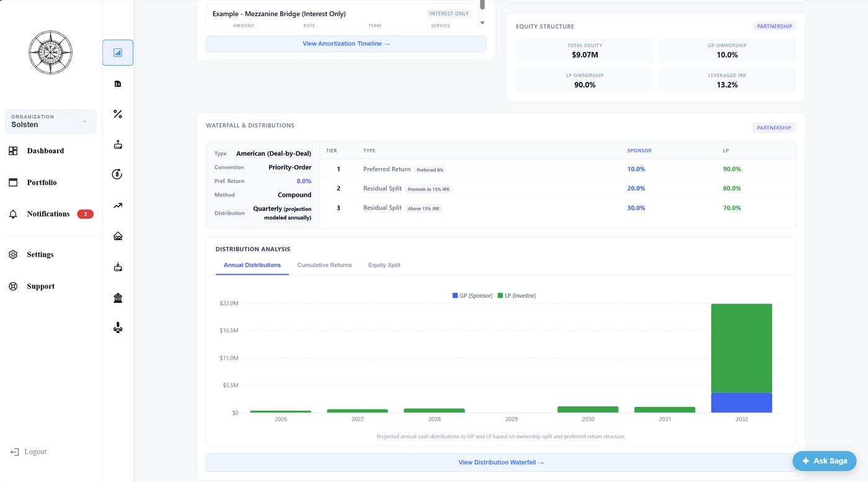This screenshot has width=868, height=482.
Task: Switch to the Annual Distributions tab
Action: pyautogui.click(x=252, y=265)
